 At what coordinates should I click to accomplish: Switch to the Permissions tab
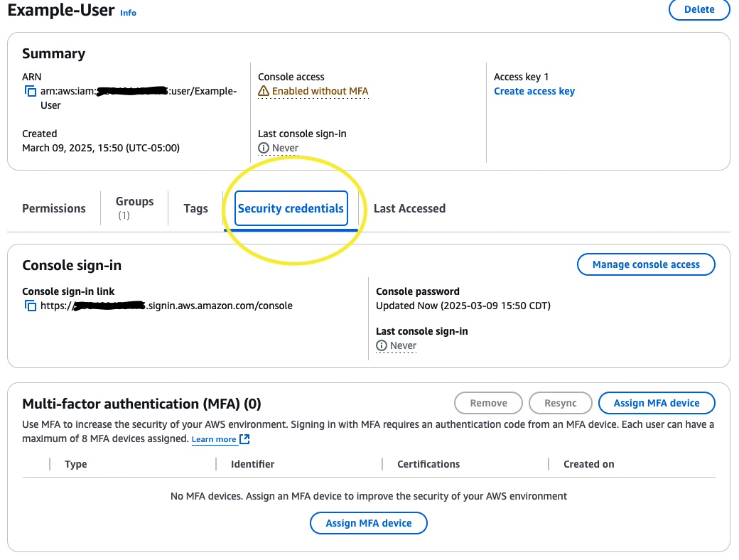coord(53,208)
